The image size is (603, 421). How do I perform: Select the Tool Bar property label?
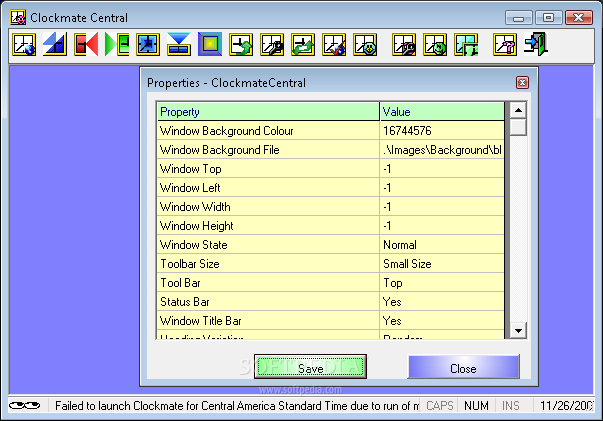click(x=180, y=283)
